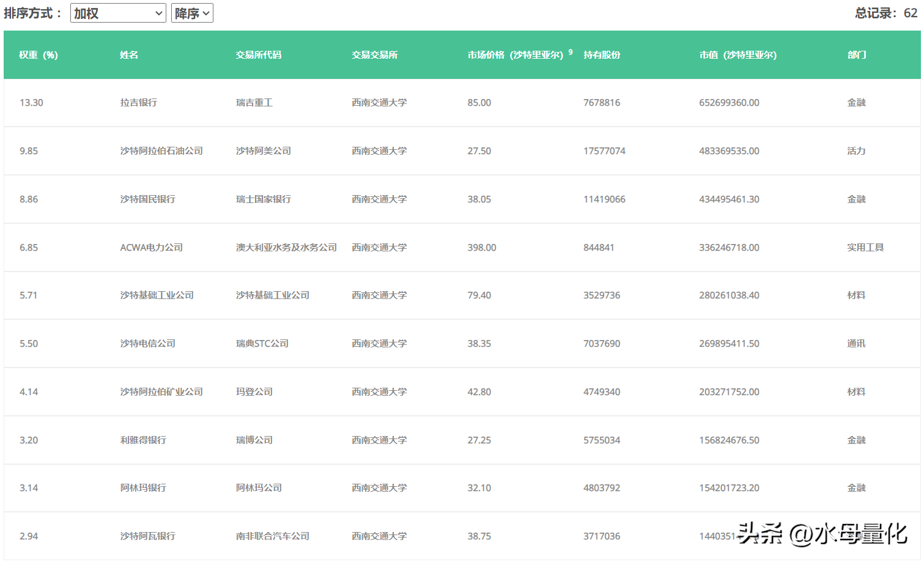Click the ACWA电力公司 name entry
The width and height of the screenshot is (924, 562).
[x=151, y=248]
